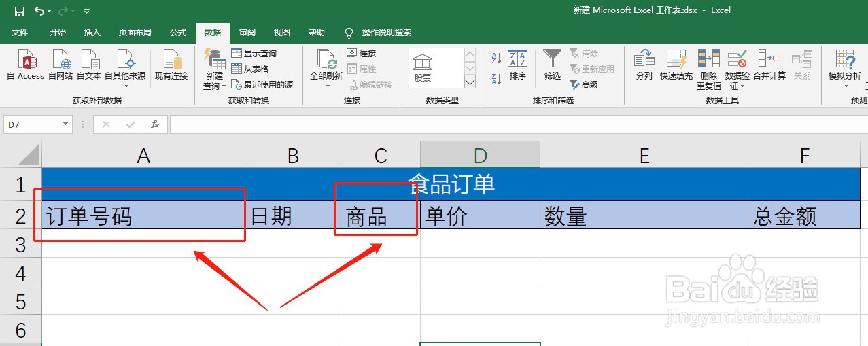Click the Name Box showing D7

33,124
